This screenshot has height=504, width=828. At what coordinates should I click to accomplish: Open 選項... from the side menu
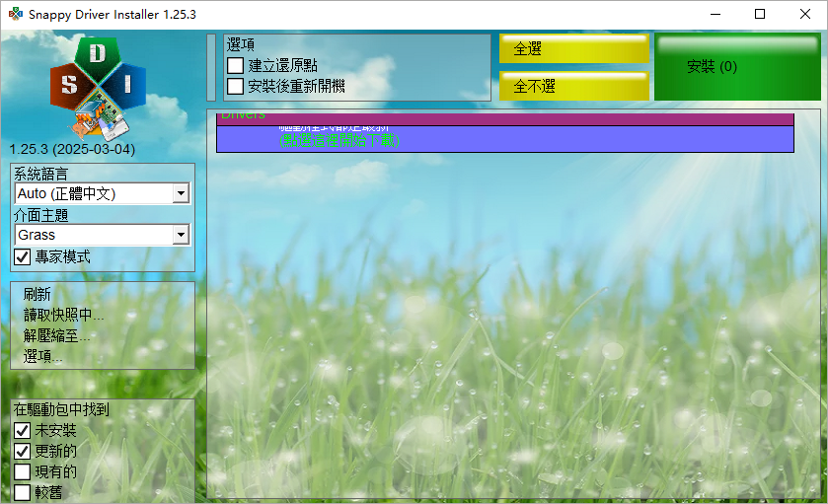(42, 357)
